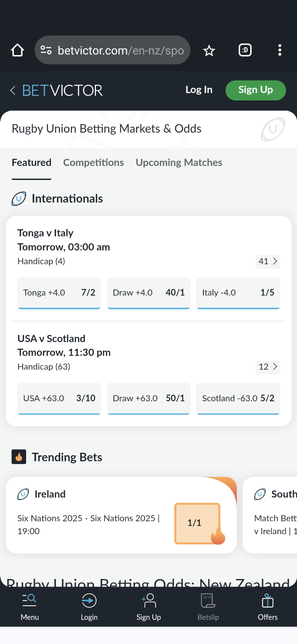Tap the Sign Up person icon in bottom bar
The width and height of the screenshot is (297, 644).
coord(148,600)
